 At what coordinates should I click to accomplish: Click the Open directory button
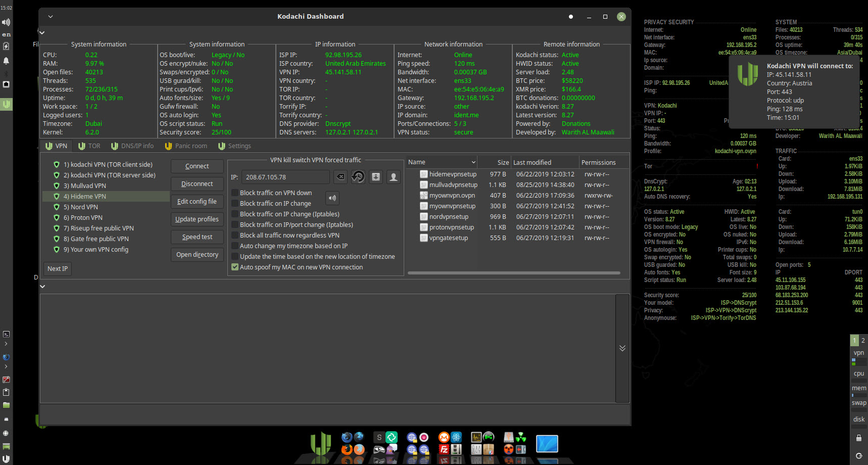(197, 255)
